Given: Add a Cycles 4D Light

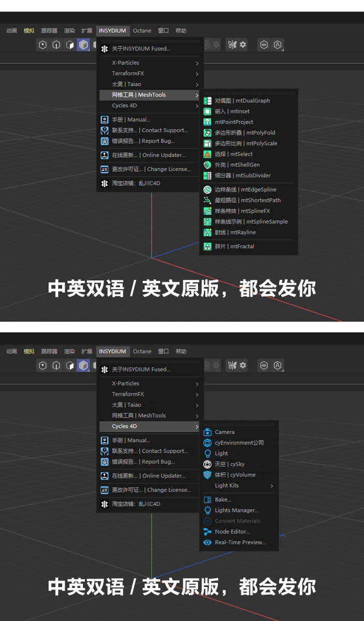Looking at the screenshot, I should point(239,453).
